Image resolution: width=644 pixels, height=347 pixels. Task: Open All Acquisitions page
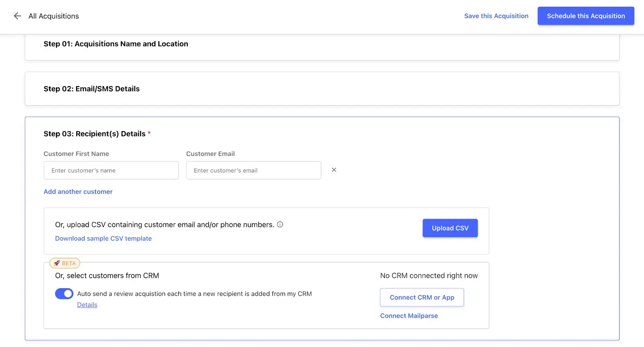(x=54, y=16)
